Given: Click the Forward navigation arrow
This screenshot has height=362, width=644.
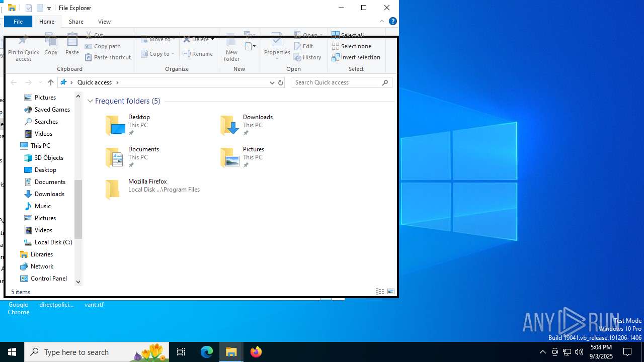Looking at the screenshot, I should click(29, 82).
